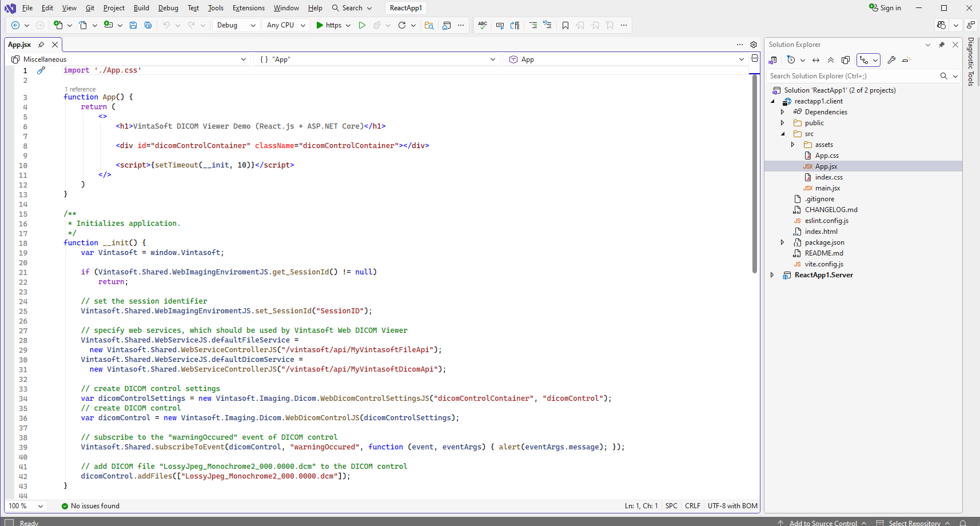The height and width of the screenshot is (526, 980).
Task: Start Without Debugging using the hollow play icon
Action: (x=362, y=25)
